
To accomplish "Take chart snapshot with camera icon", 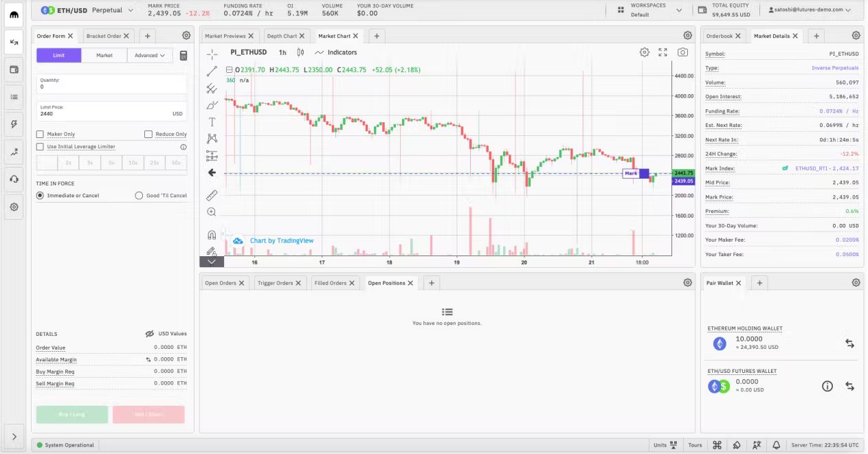I will 682,52.
